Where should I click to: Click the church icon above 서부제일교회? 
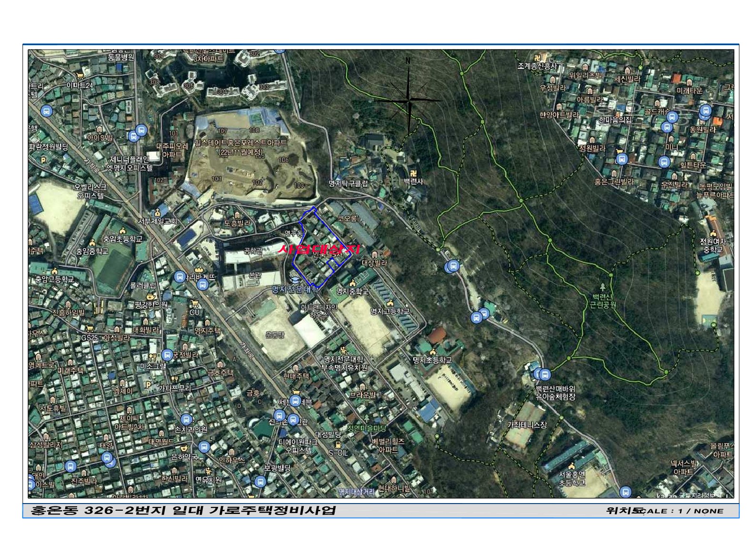pos(158,213)
